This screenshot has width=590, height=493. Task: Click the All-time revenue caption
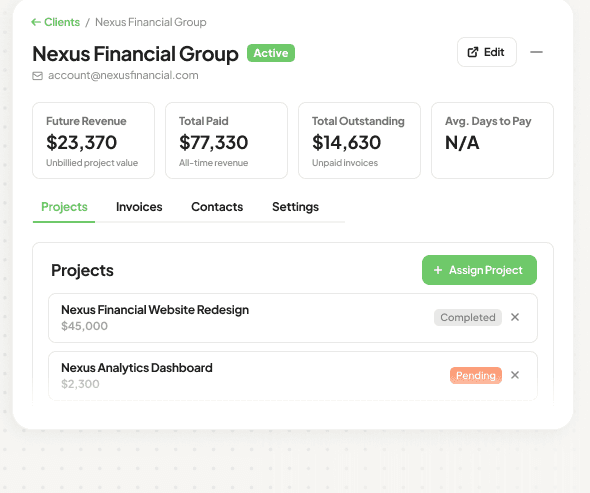pyautogui.click(x=213, y=163)
